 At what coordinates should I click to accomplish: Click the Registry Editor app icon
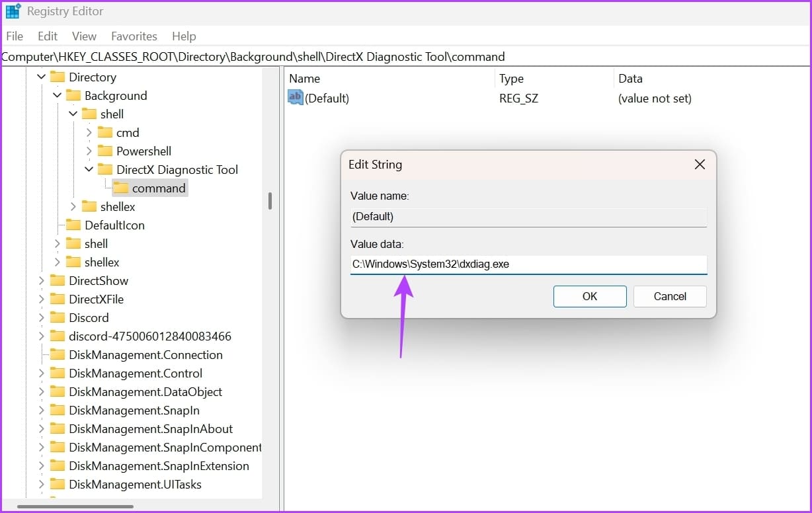click(13, 12)
